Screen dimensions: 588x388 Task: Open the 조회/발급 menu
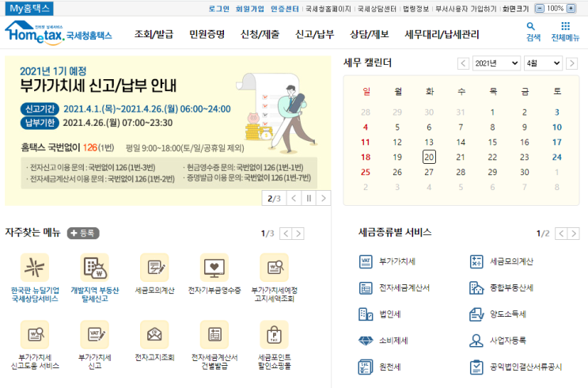[154, 35]
